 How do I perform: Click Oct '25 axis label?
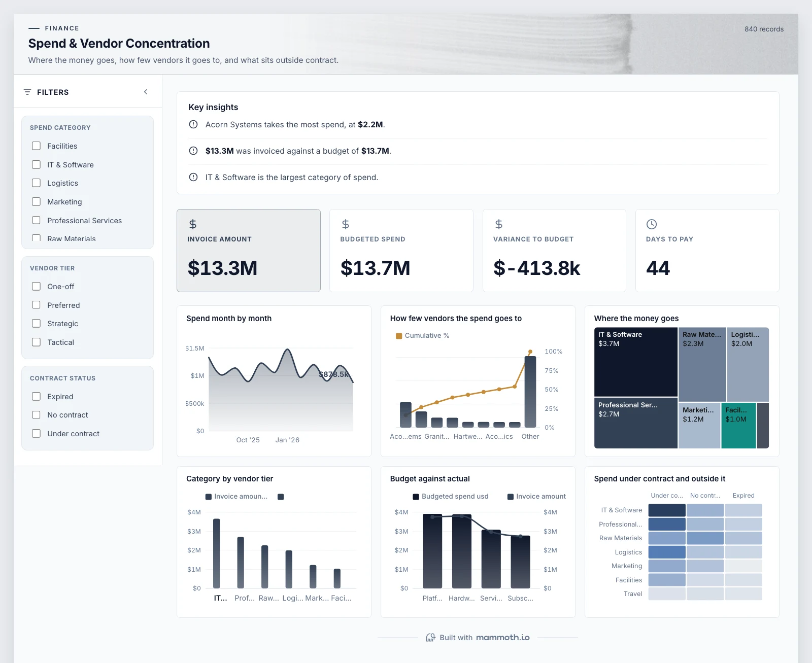click(x=248, y=440)
